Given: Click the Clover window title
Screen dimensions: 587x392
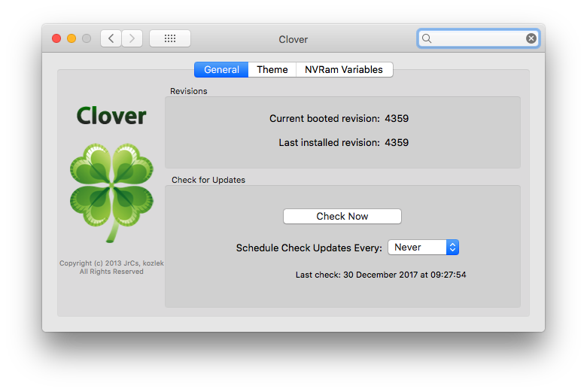Looking at the screenshot, I should [293, 39].
